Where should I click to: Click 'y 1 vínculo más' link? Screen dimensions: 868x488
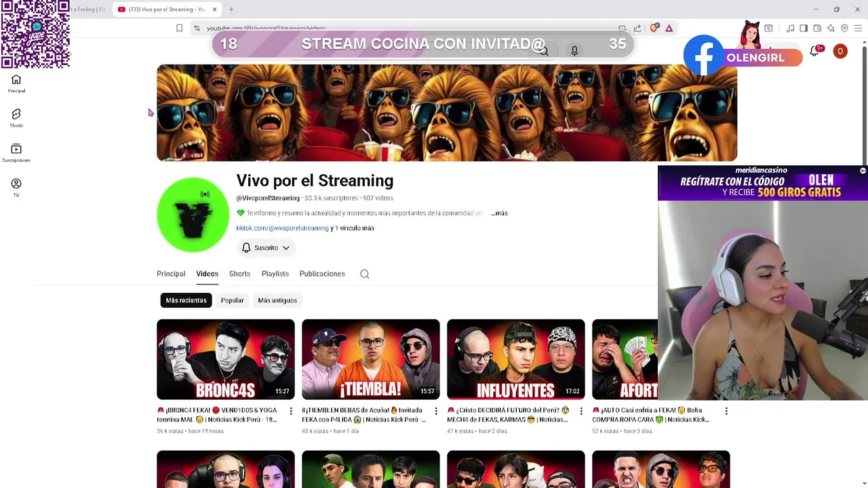coord(353,228)
